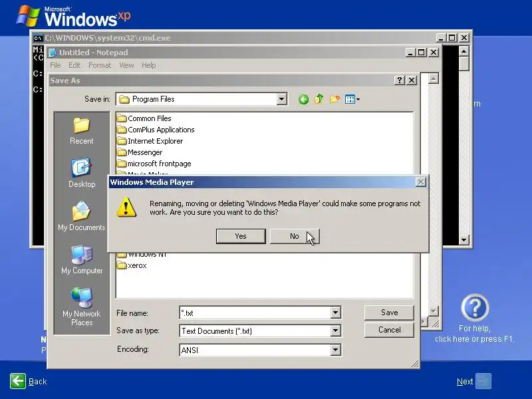The width and height of the screenshot is (532, 399).
Task: Click the 'click here or press F1' help text
Action: coord(475,339)
